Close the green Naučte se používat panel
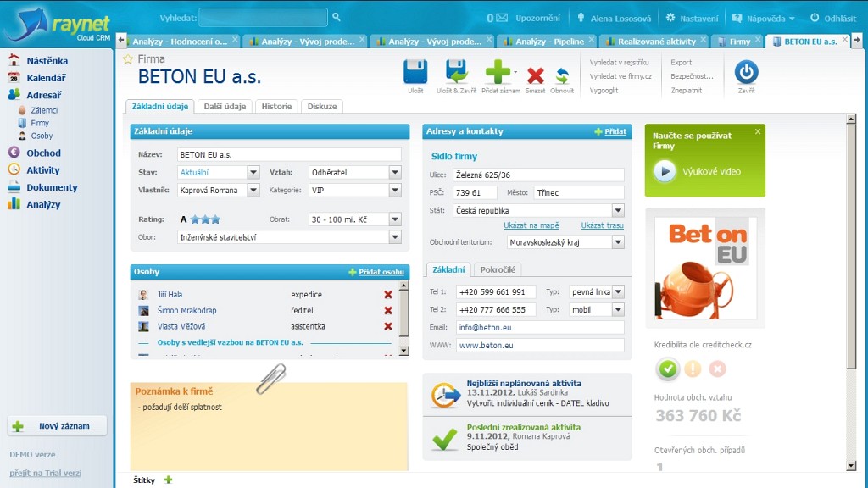This screenshot has width=868, height=488. (x=758, y=131)
